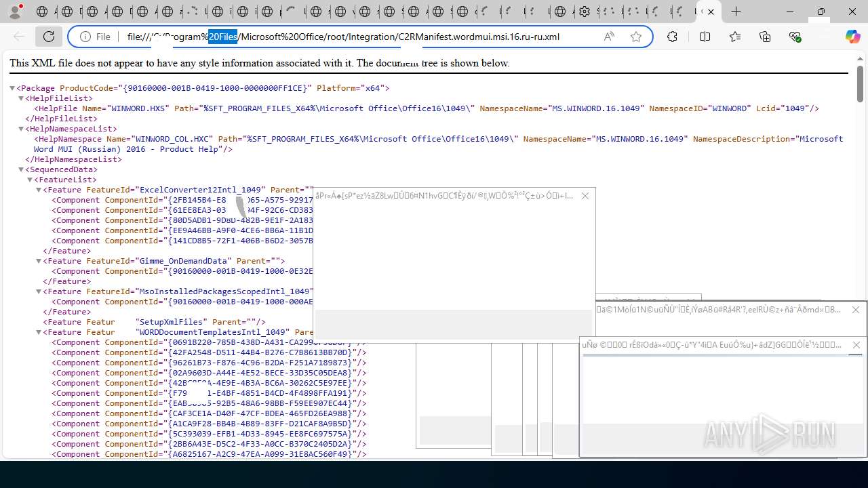The width and height of the screenshot is (868, 488).
Task: Click HelpNamespace Name "WINWORD_COL.HXC" line
Action: (439, 144)
